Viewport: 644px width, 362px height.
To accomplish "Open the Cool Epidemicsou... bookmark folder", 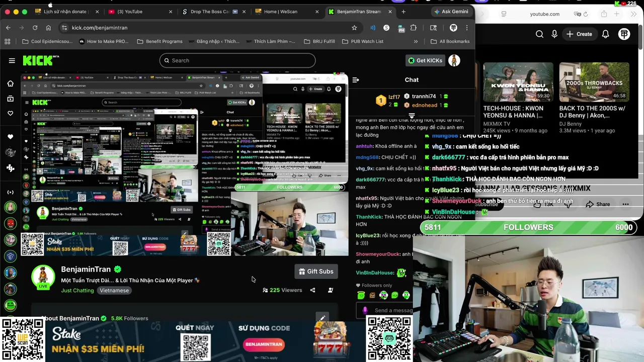I will pos(47,41).
